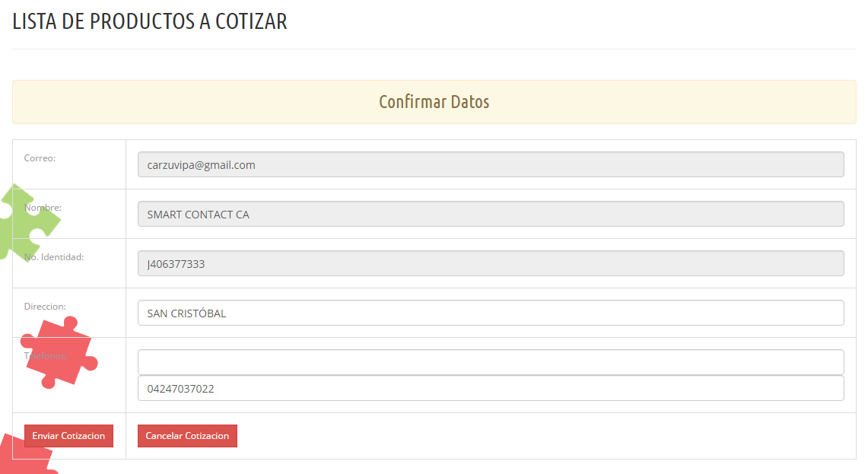The height and width of the screenshot is (474, 868).
Task: Click the Direccion label
Action: (45, 307)
